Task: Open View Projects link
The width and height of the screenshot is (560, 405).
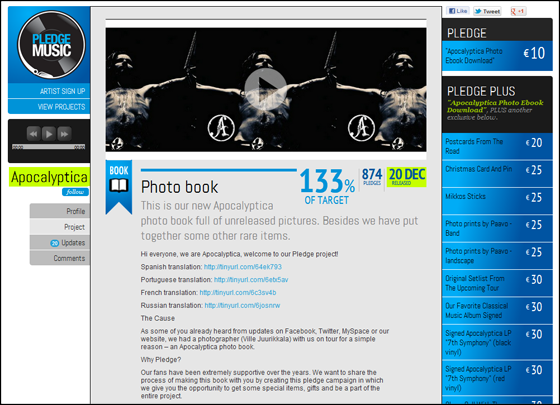Action: tap(61, 107)
